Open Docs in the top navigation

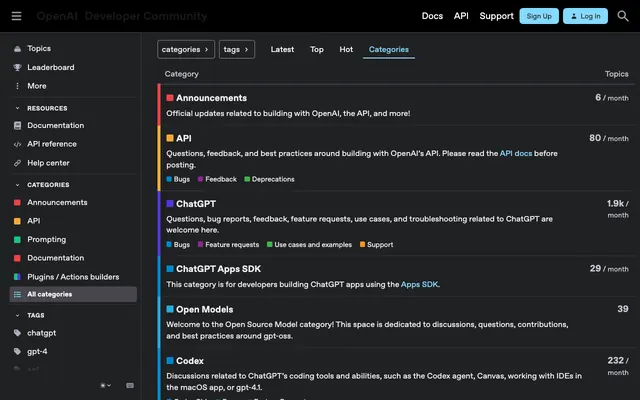point(432,16)
